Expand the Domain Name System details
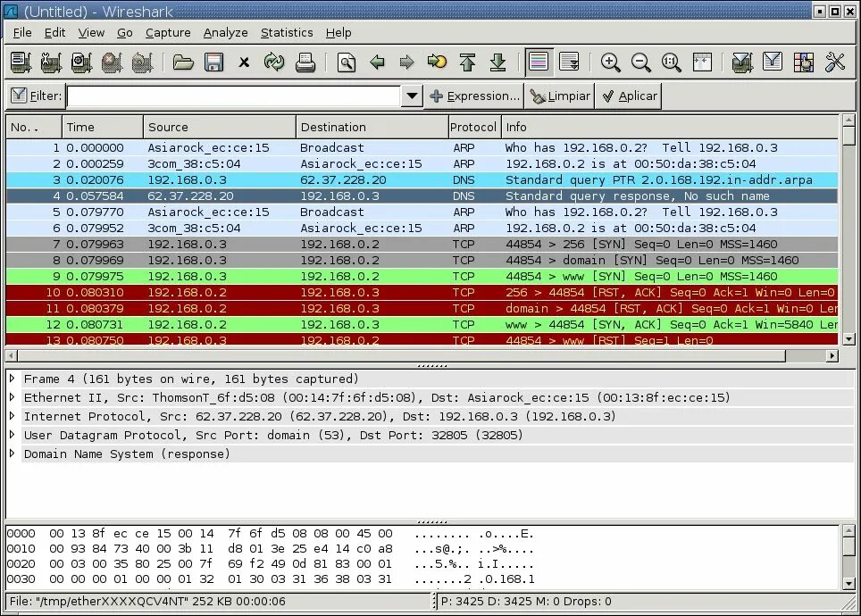This screenshot has width=861, height=616. [x=13, y=454]
